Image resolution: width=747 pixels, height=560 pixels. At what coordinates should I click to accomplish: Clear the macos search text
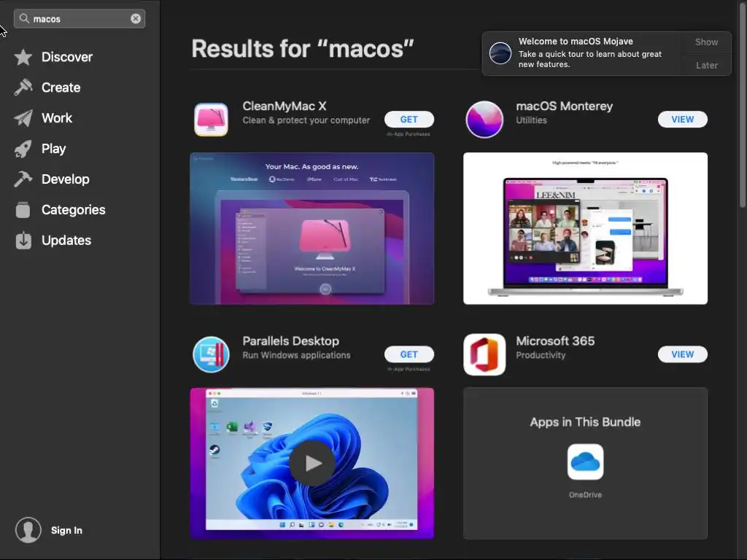[136, 18]
